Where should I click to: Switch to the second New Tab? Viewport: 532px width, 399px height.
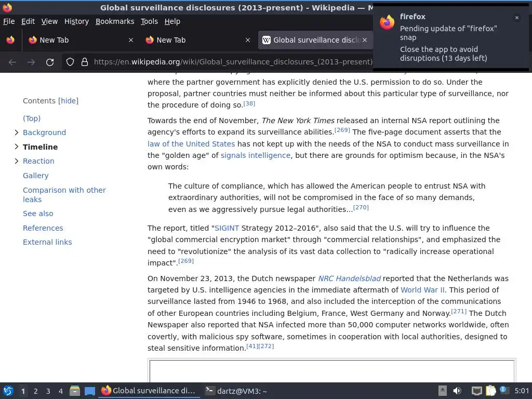tap(197, 40)
